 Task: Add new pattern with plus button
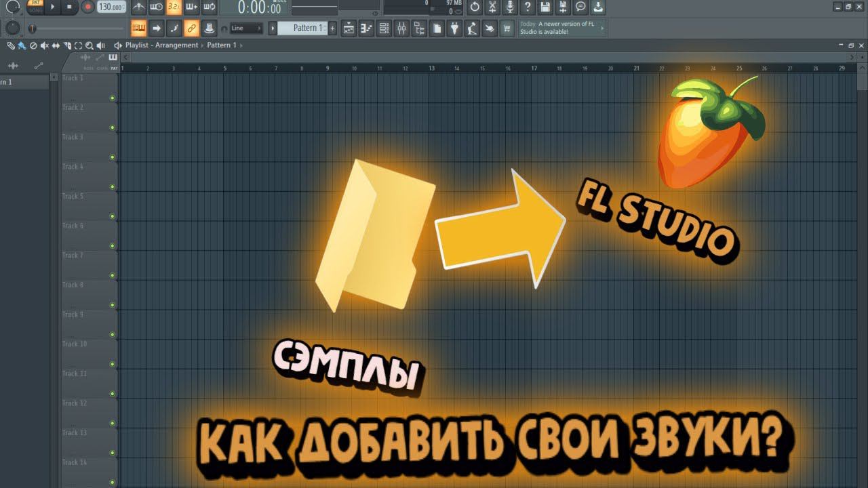(x=332, y=28)
